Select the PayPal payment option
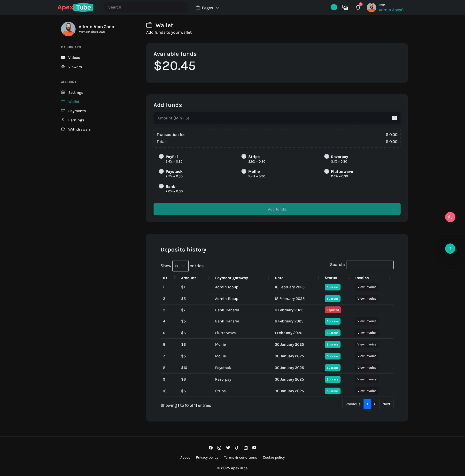 161,156
